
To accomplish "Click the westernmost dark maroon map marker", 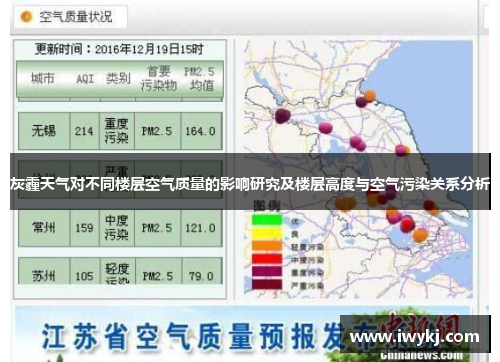I will (x=283, y=116).
